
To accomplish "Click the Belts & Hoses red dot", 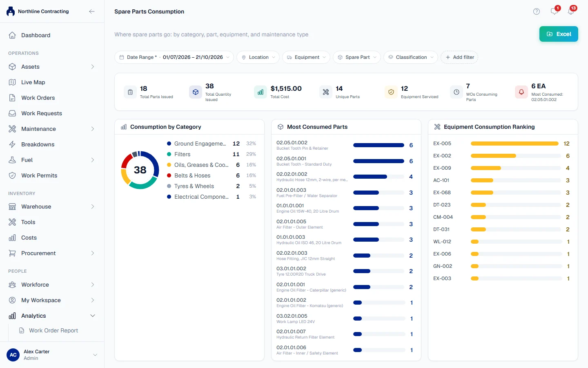I will (x=169, y=175).
